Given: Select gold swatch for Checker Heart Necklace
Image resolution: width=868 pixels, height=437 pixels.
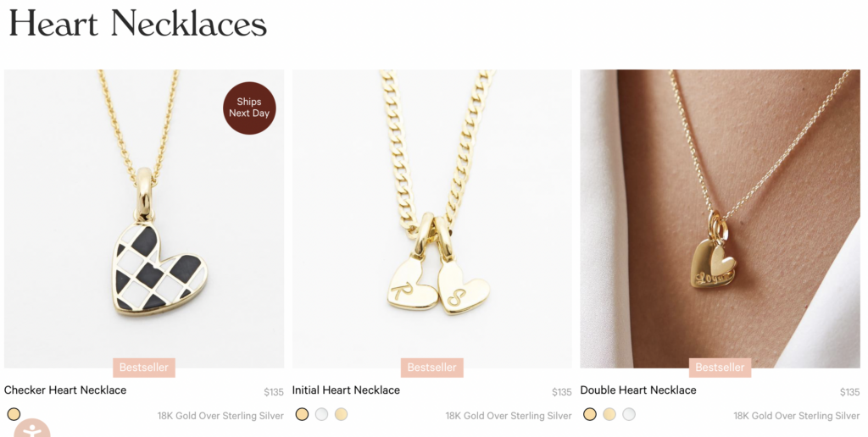Looking at the screenshot, I should click(x=14, y=414).
